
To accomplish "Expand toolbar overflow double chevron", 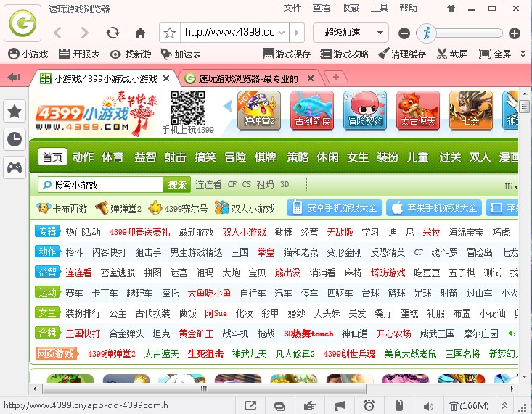I will [523, 54].
